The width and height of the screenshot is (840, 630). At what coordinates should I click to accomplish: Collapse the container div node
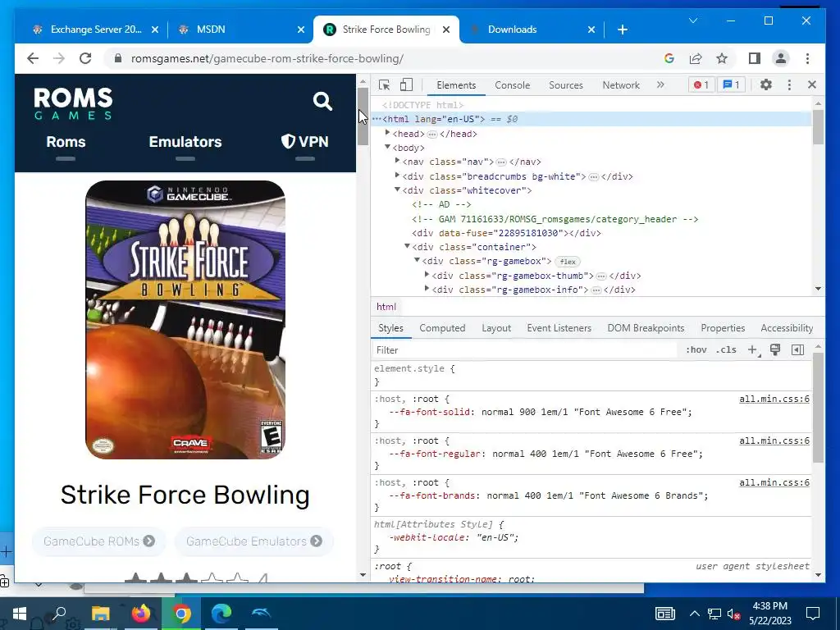click(407, 246)
